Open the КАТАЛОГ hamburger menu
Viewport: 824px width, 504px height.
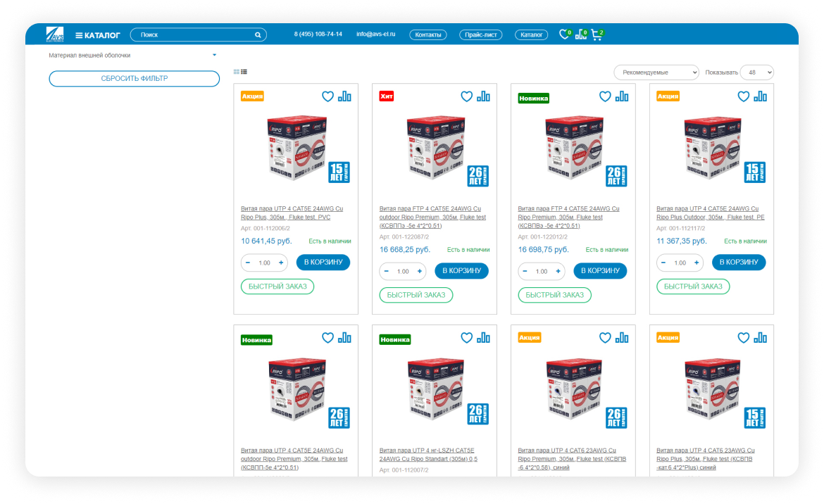(98, 35)
